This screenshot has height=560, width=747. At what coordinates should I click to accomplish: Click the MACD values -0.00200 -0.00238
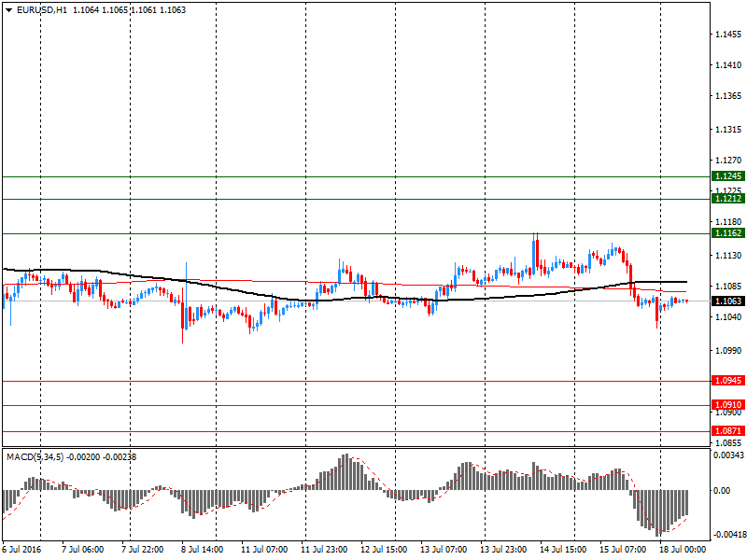point(101,457)
